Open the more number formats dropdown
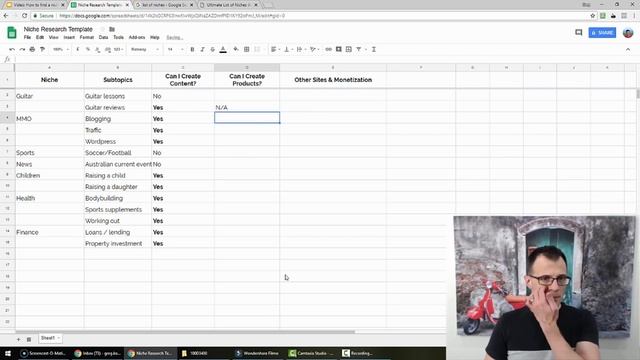Viewport: 640px width, 360px height. click(x=118, y=49)
